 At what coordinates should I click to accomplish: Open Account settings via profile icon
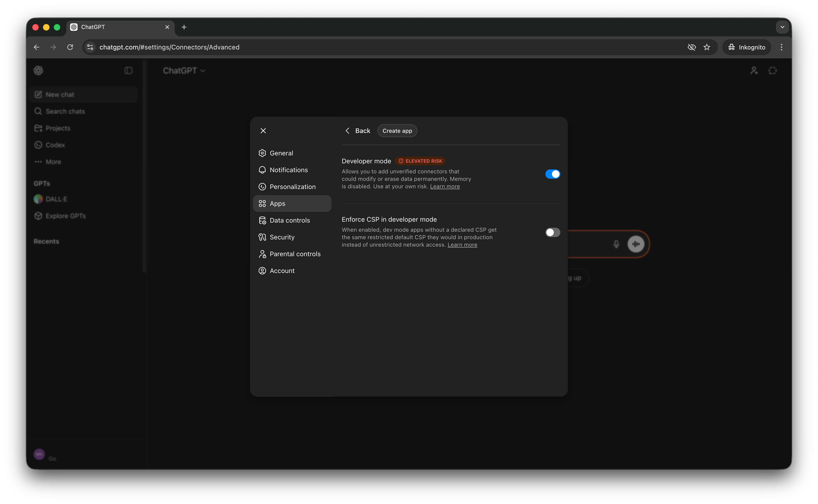coord(262,271)
